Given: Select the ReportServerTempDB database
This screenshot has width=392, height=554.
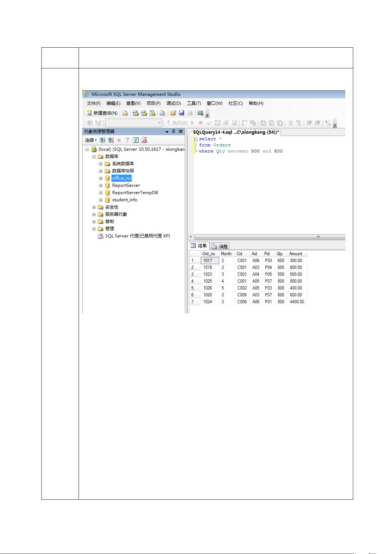Looking at the screenshot, I should click(x=135, y=193).
